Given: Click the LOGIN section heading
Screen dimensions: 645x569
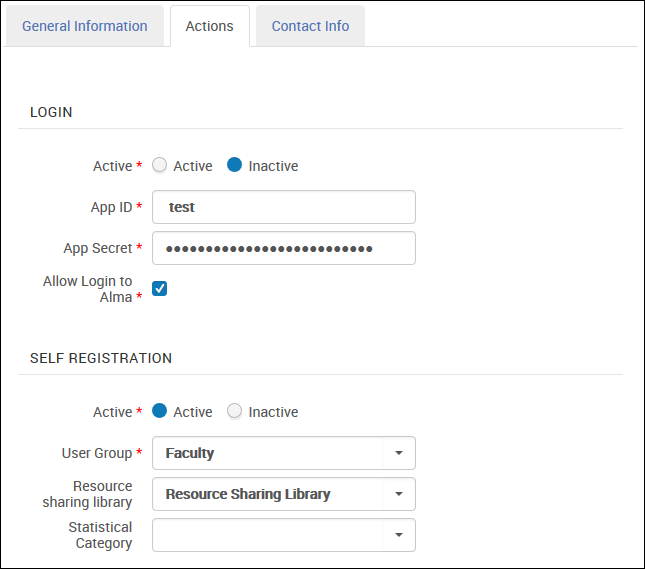Looking at the screenshot, I should click(x=51, y=112).
